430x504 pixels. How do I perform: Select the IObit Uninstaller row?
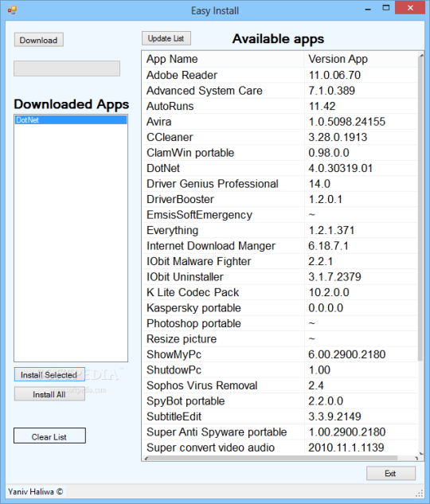[280, 277]
